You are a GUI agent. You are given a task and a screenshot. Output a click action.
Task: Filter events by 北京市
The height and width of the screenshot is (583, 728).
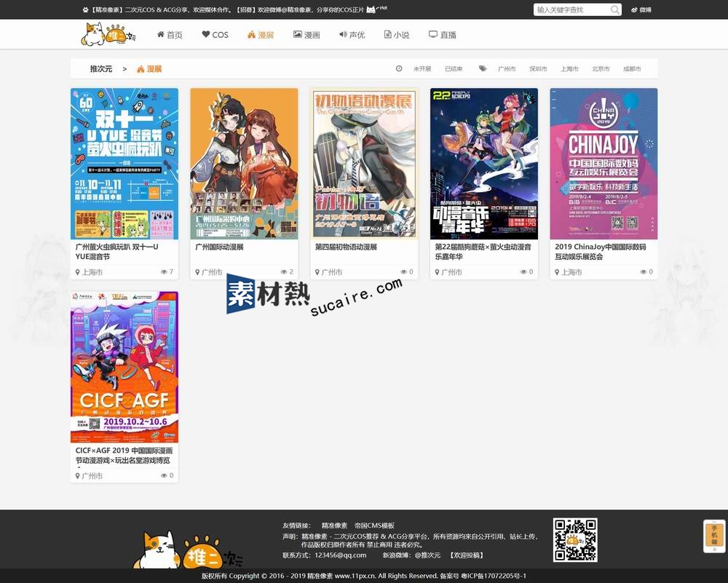[601, 68]
